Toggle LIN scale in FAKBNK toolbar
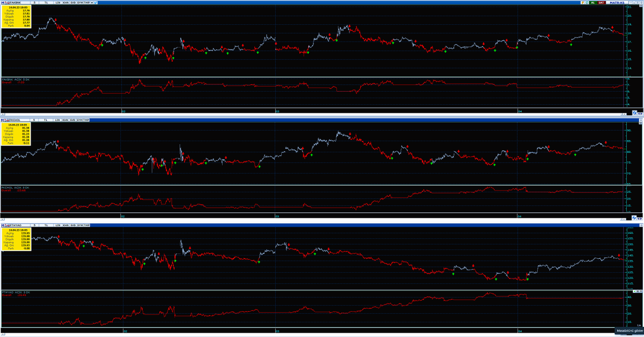The image size is (644, 337). tap(58, 3)
